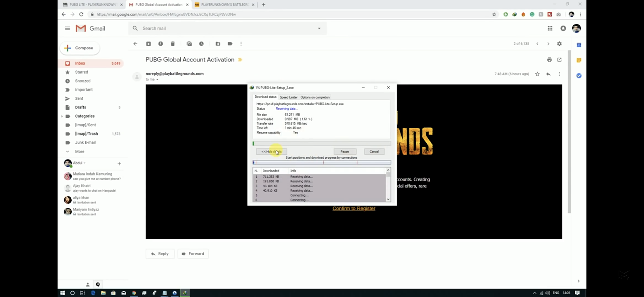This screenshot has width=644, height=297.
Task: Switch to PLAYERUNKNOWN'S BATTLEGROUNDS browser tab
Action: coord(225,5)
